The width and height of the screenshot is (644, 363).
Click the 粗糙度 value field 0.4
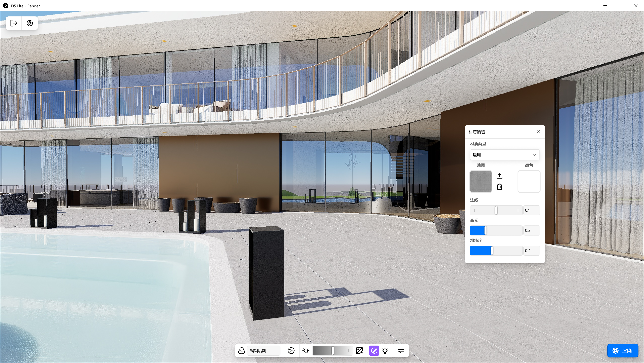tap(531, 251)
